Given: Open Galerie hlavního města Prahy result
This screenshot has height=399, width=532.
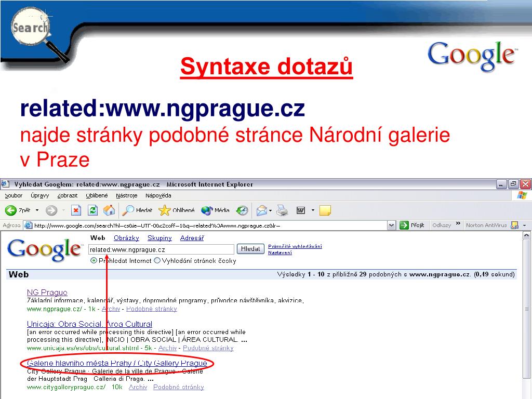Looking at the screenshot, I should coord(117,363).
